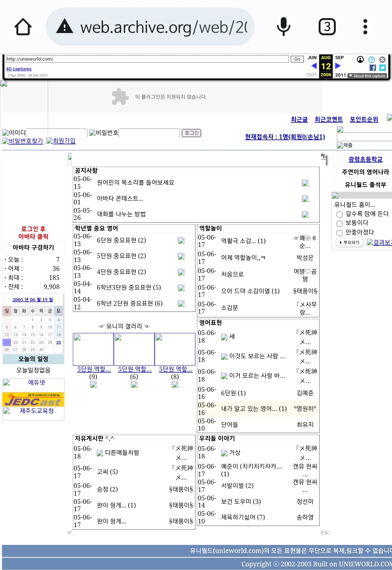The height and width of the screenshot is (570, 392).
Task: Click Wayback Go button
Action: (297, 59)
